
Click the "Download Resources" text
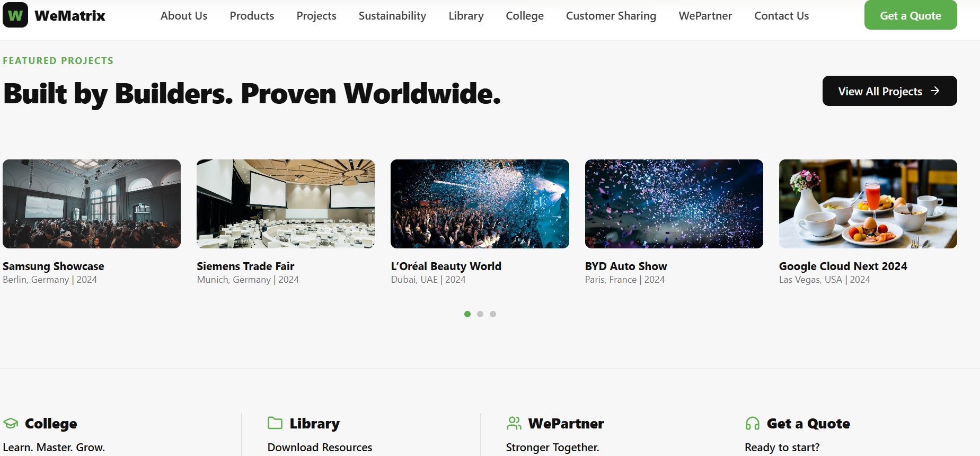click(x=320, y=448)
